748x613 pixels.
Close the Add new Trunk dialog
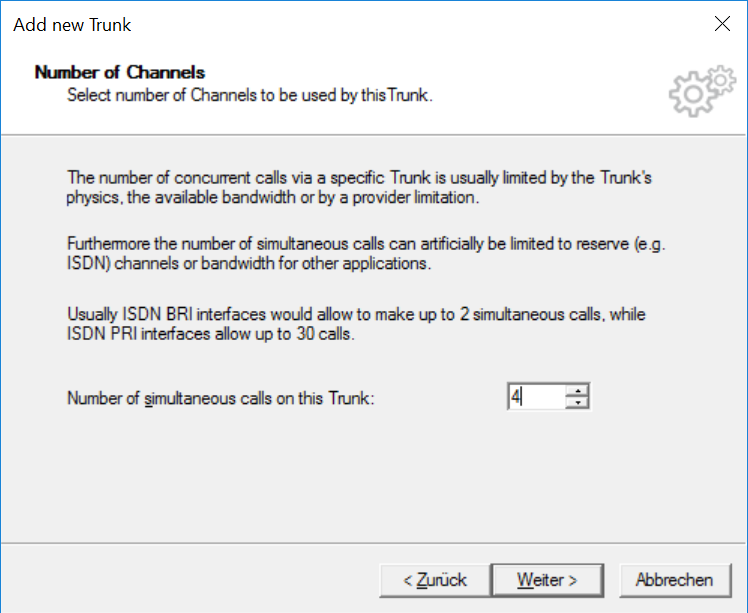click(722, 23)
